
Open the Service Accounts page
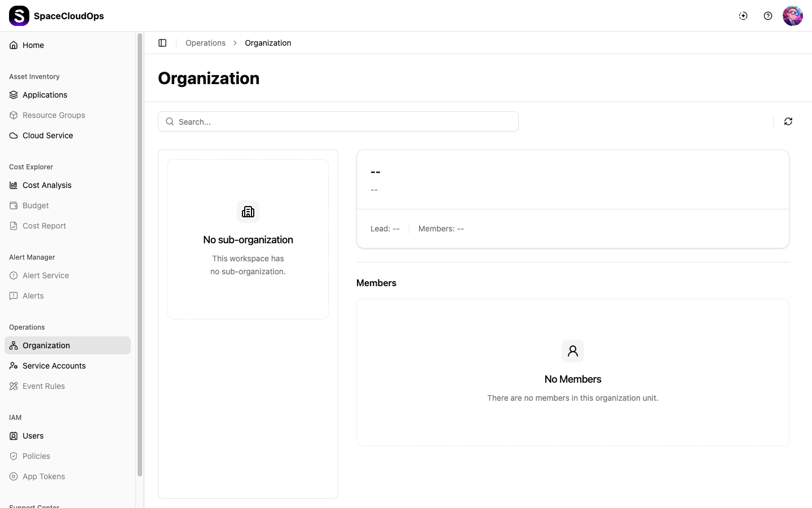pyautogui.click(x=54, y=366)
